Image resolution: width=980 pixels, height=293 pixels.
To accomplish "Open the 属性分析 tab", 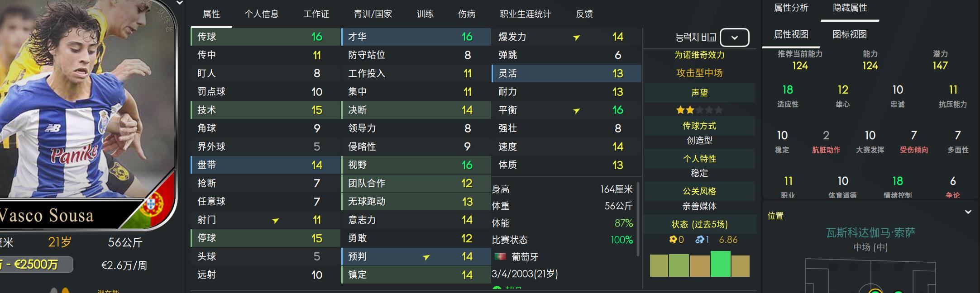I will pos(791,8).
